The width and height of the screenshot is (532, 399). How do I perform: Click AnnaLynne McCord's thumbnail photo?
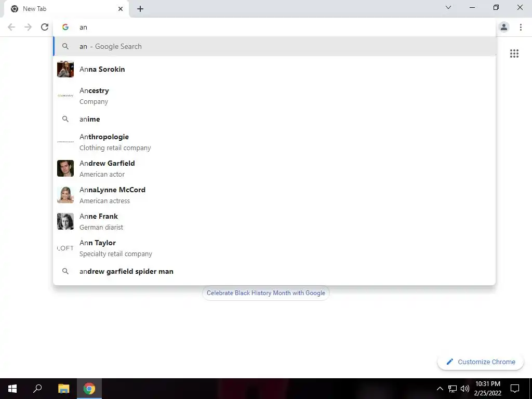coord(65,195)
